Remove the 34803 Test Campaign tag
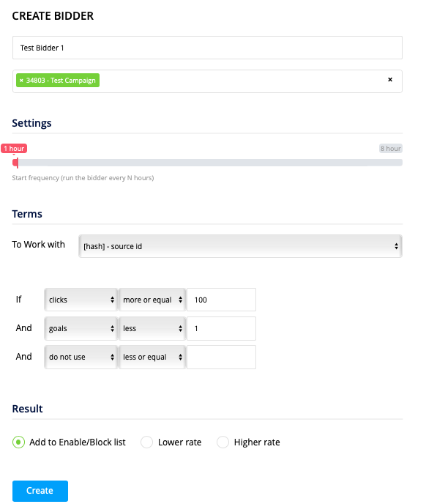Image resolution: width=426 pixels, height=504 pixels. coord(21,81)
